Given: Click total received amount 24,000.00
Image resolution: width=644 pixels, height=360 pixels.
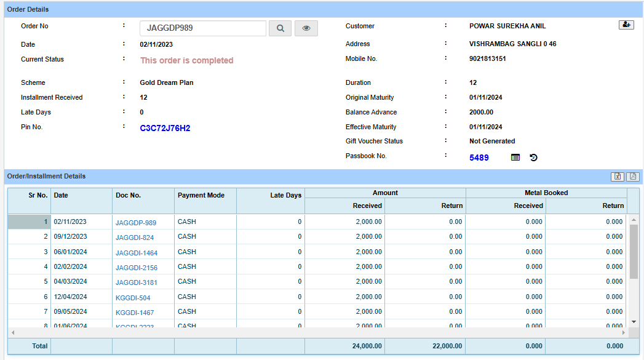Looking at the screenshot, I should click(367, 346).
